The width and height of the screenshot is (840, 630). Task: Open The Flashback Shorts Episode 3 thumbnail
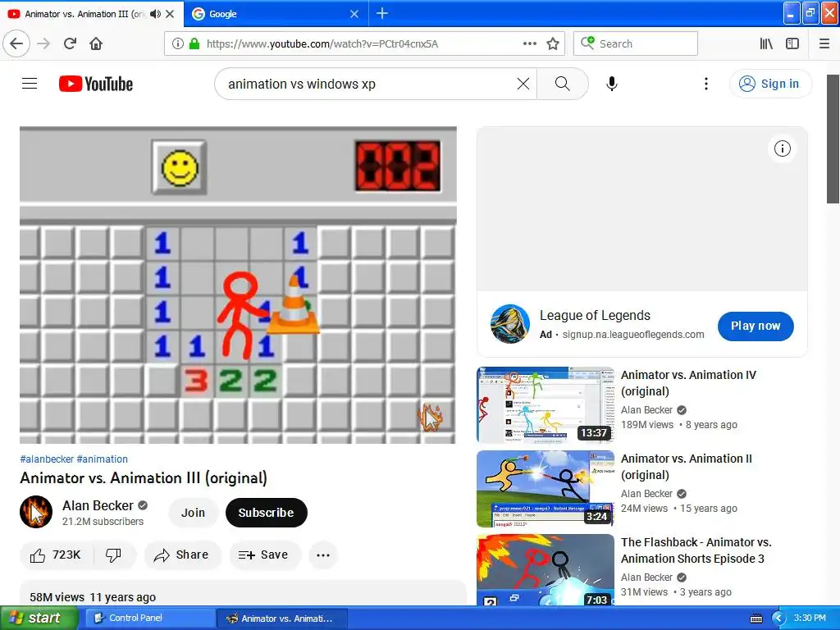[546, 570]
